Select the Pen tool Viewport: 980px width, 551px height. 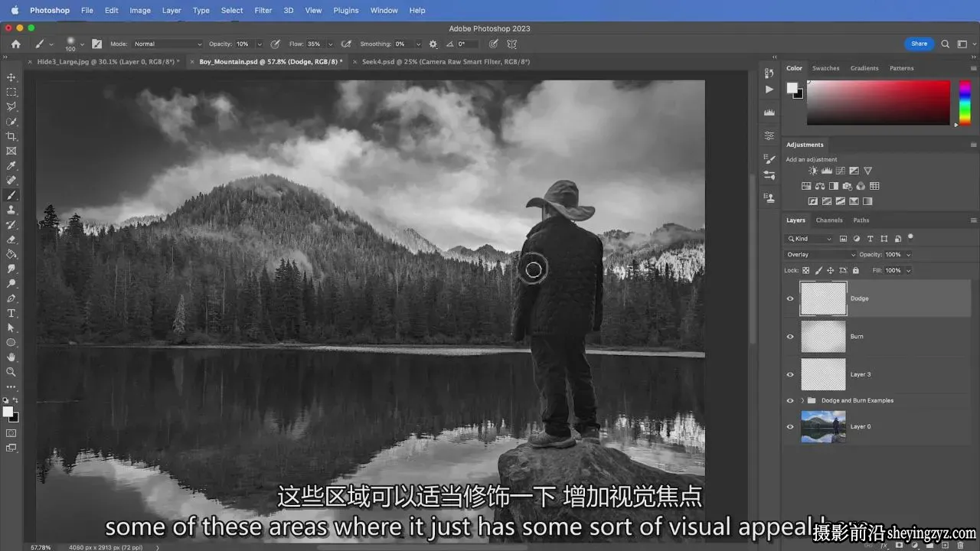click(11, 298)
